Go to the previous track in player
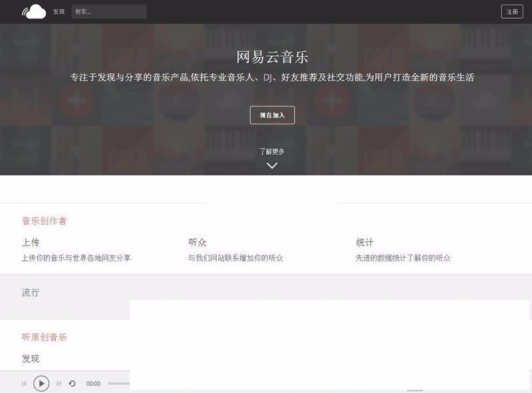Screen dimensions: 532x393 pos(24,384)
